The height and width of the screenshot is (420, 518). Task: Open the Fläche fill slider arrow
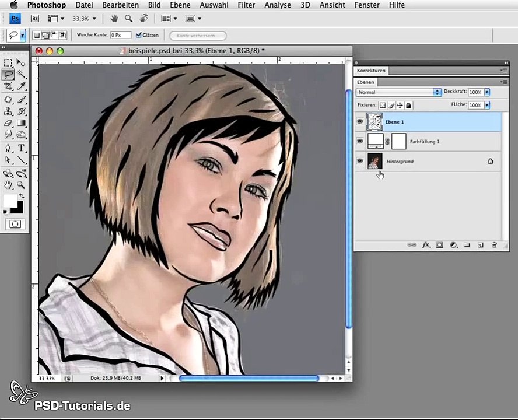[x=487, y=105]
